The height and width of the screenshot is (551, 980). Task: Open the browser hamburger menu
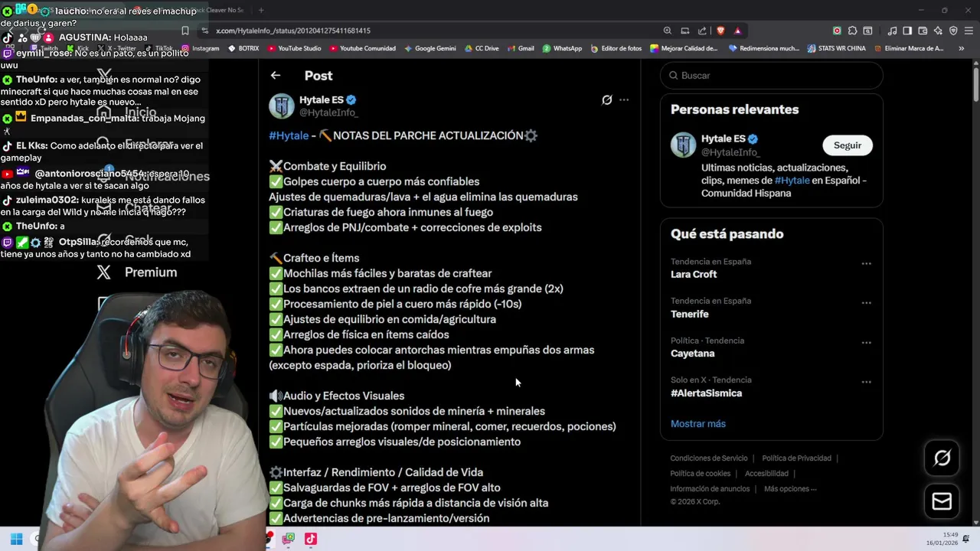point(969,31)
